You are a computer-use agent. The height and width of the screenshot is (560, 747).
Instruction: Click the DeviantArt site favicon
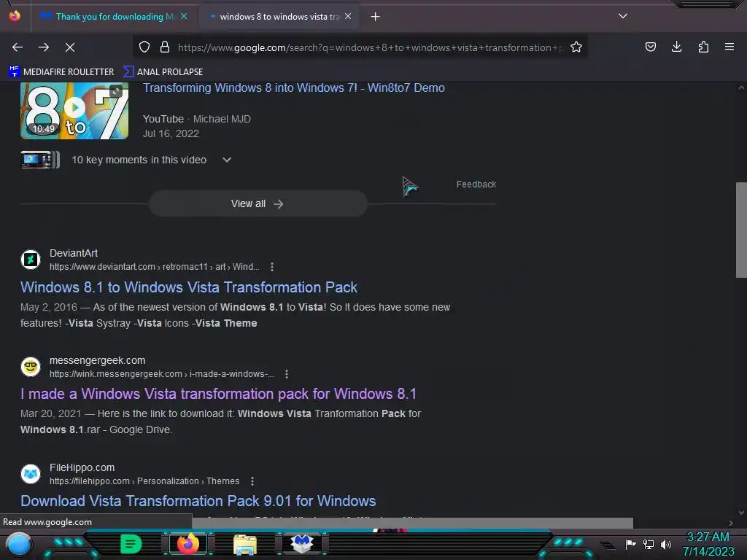[x=31, y=260]
